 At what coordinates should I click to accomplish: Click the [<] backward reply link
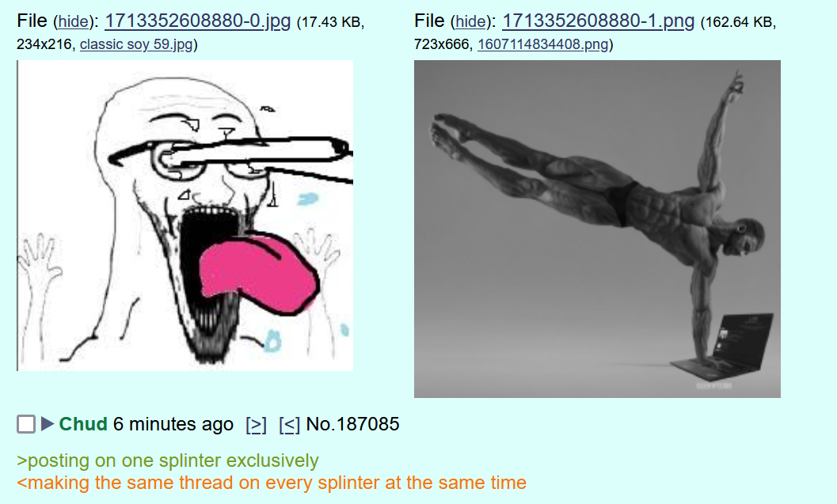click(289, 425)
